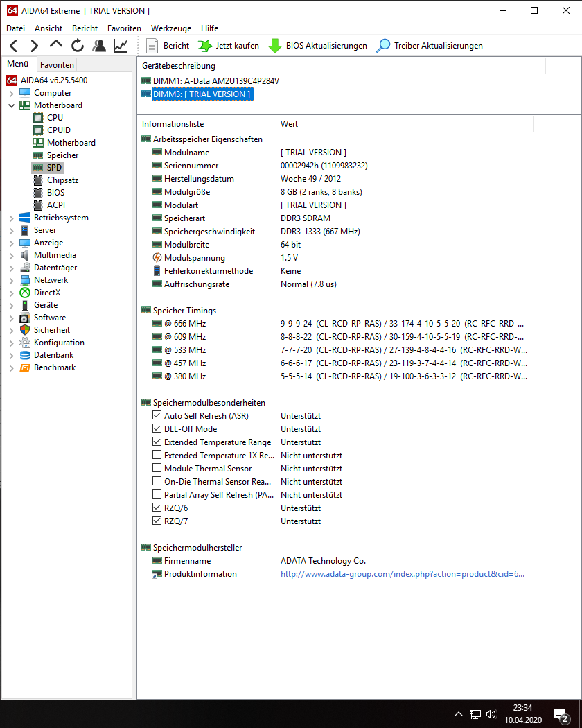Open the Datei menu

[x=15, y=28]
